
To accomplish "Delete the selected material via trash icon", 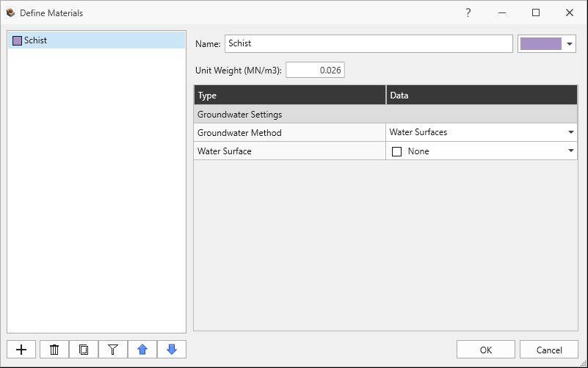I will (x=54, y=350).
